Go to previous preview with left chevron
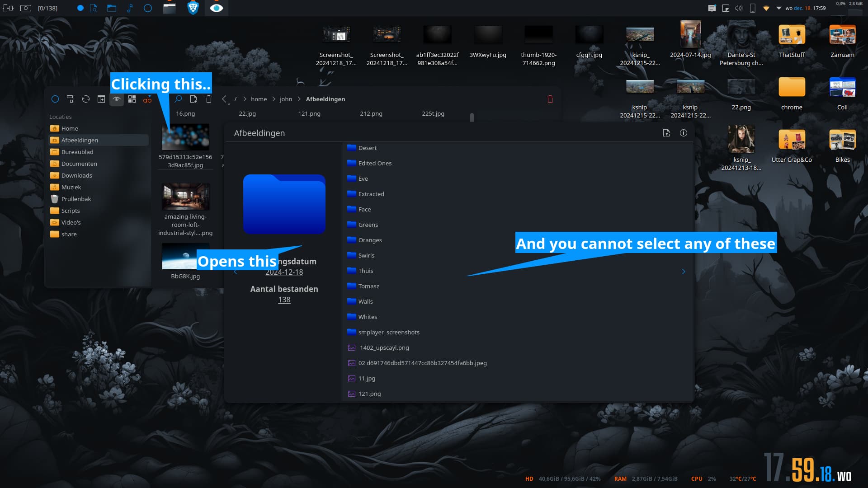Image resolution: width=868 pixels, height=488 pixels. (235, 272)
